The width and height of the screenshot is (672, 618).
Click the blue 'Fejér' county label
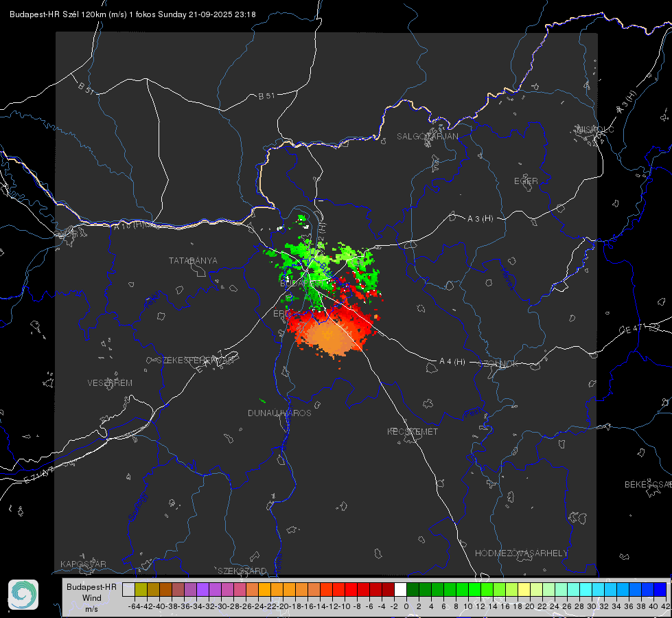[x=154, y=300]
